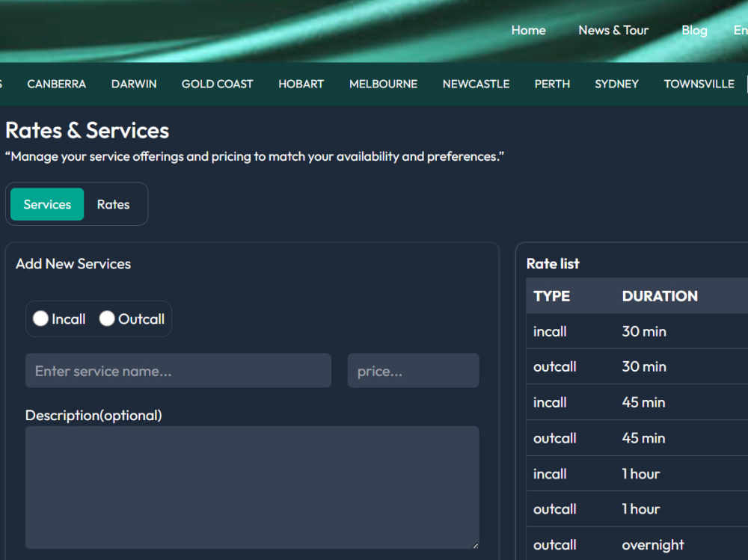
Task: Click the Add New Services heading
Action: pos(73,264)
